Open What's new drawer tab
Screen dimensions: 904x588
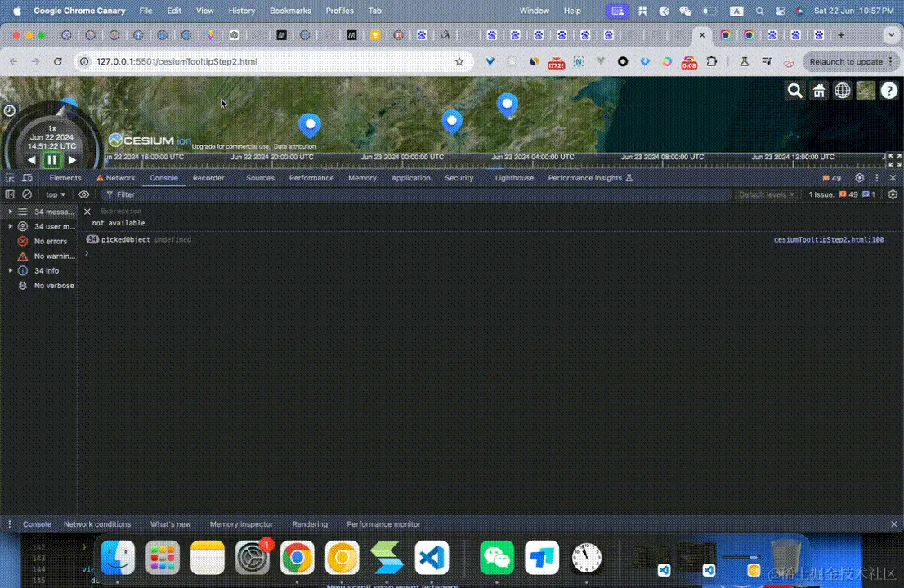171,524
